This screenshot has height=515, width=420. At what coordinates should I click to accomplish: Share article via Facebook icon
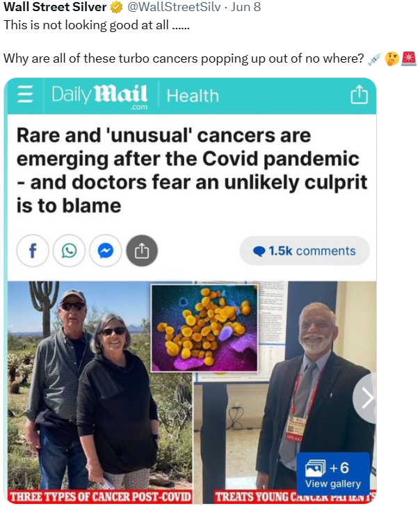click(33, 251)
